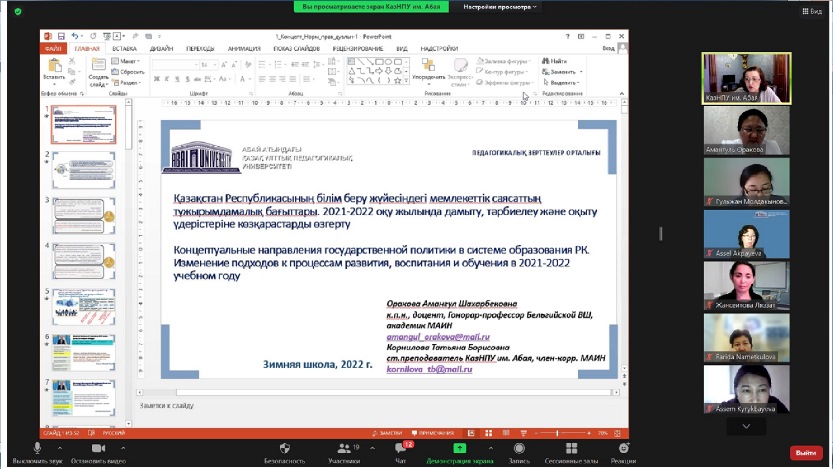Click the microphone mute icon in Zoom toolbar
The image size is (833, 469).
point(39,448)
